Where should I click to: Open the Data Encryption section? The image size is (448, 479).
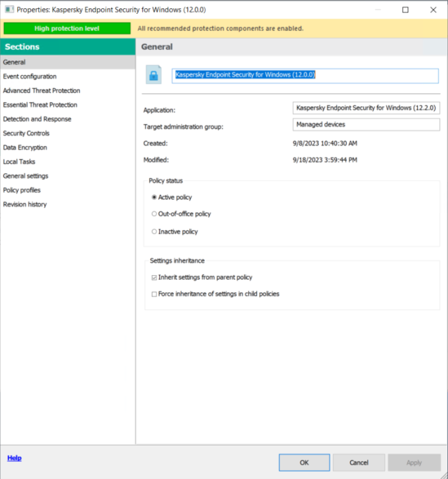coord(68,147)
